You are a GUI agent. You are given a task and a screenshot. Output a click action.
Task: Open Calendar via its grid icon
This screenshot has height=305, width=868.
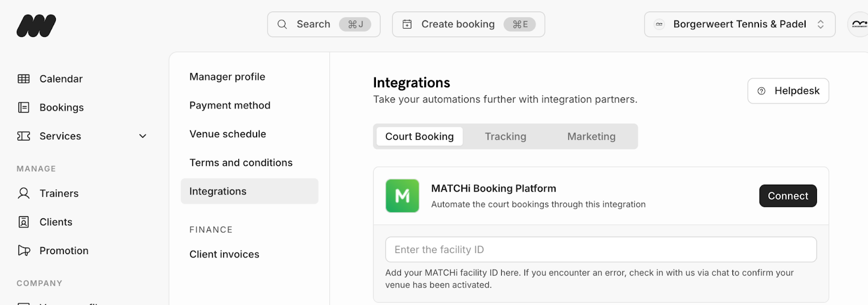tap(24, 79)
